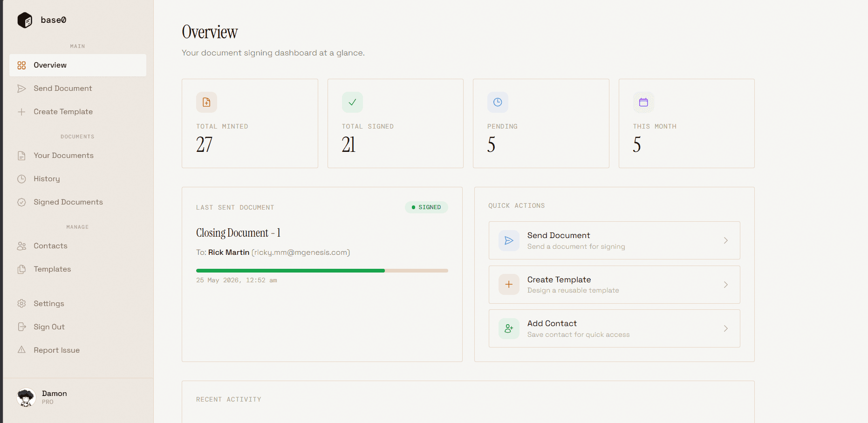Click the PENDING card label

coord(502,126)
